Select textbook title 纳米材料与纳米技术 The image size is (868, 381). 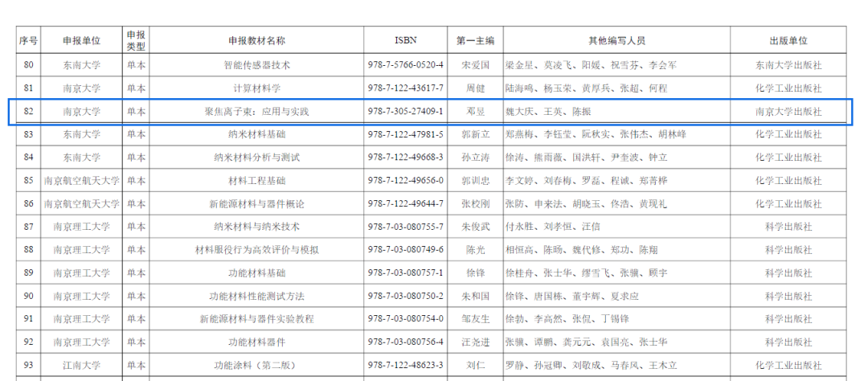pyautogui.click(x=257, y=227)
